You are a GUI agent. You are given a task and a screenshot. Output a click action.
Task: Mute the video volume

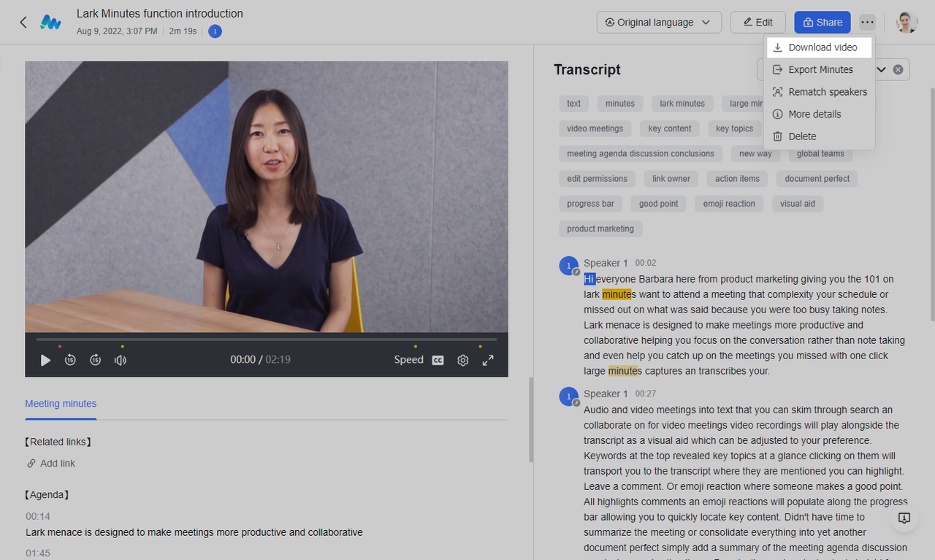(121, 360)
